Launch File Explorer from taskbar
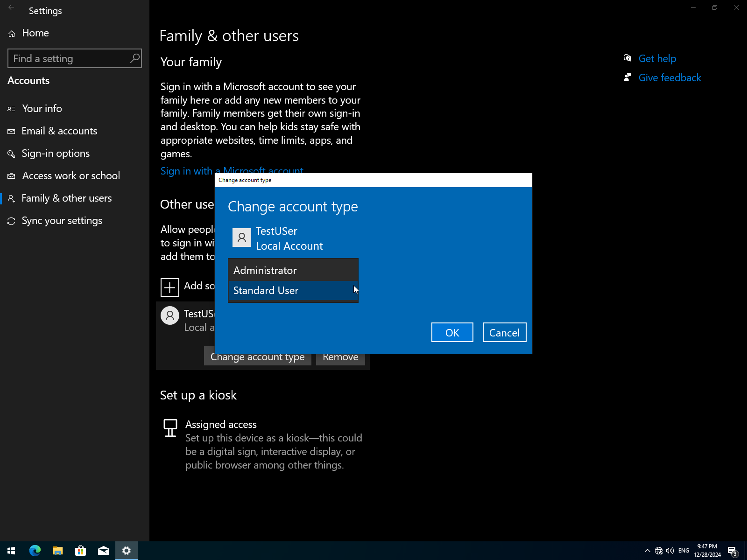This screenshot has width=747, height=560. click(x=58, y=551)
